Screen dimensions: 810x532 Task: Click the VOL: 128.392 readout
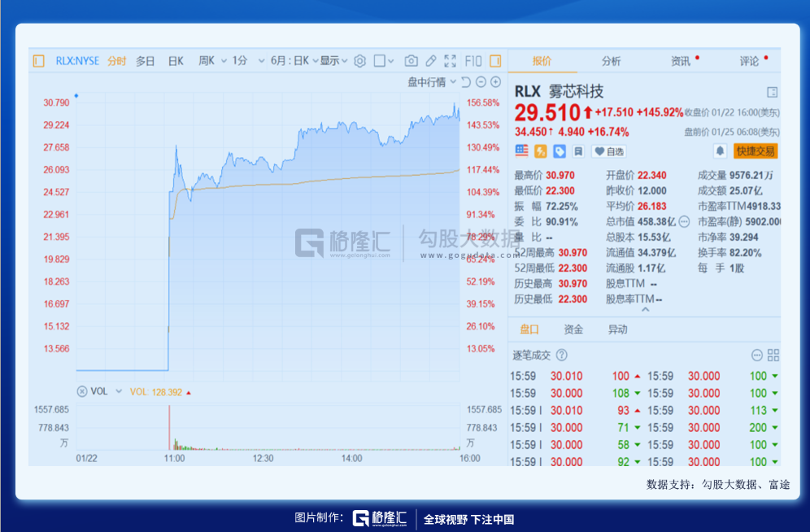pos(156,392)
